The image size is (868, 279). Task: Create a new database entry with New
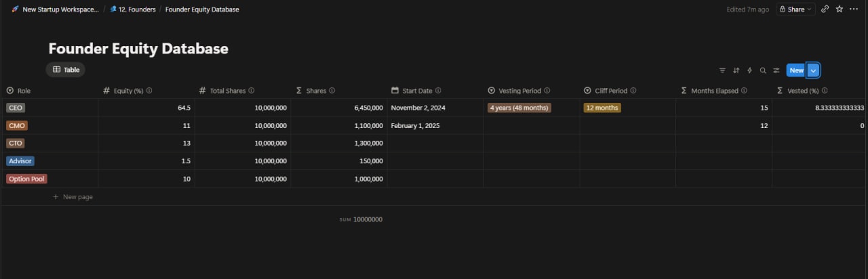pos(796,70)
